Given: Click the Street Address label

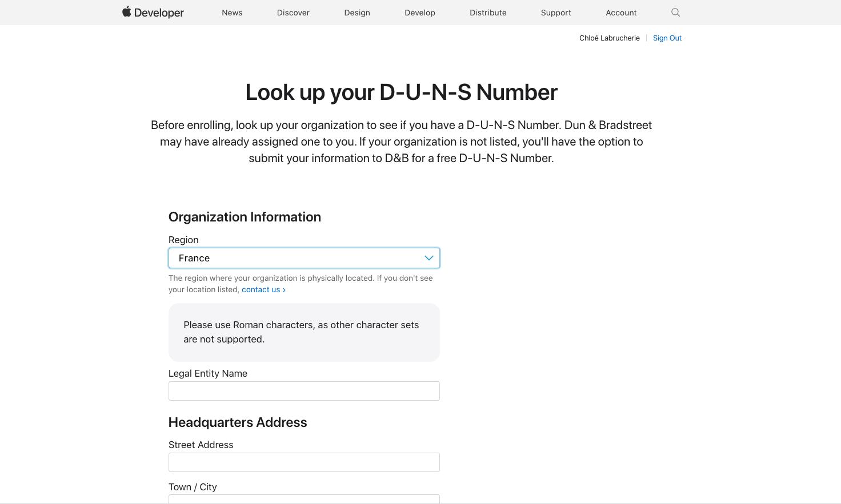Looking at the screenshot, I should click(201, 445).
